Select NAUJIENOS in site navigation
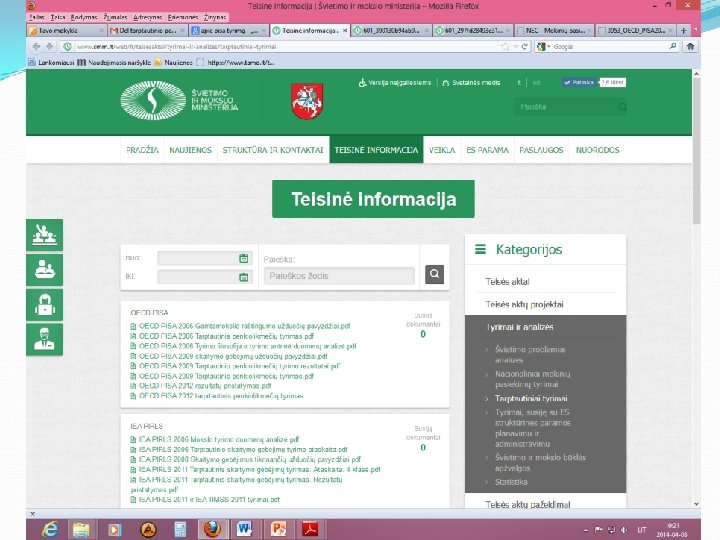 (190, 150)
